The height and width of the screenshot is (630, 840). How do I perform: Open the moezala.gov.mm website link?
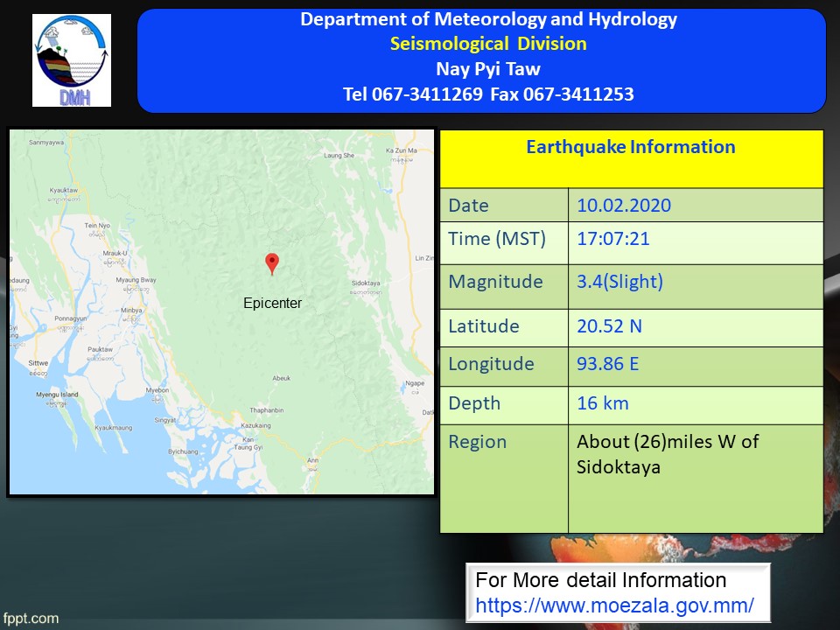[x=614, y=605]
